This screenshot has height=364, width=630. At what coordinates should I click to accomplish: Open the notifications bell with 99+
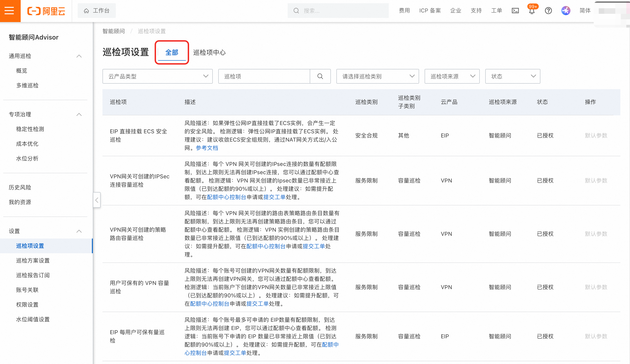[532, 11]
